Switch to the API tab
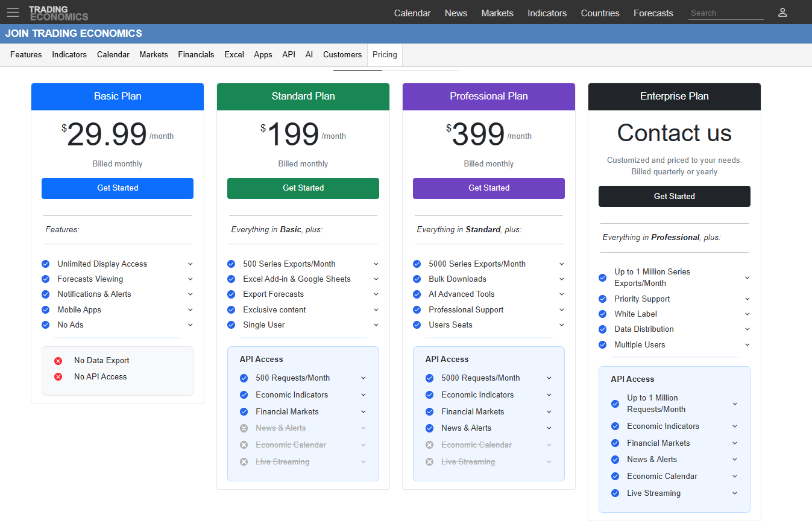Image resolution: width=812 pixels, height=526 pixels. 289,55
